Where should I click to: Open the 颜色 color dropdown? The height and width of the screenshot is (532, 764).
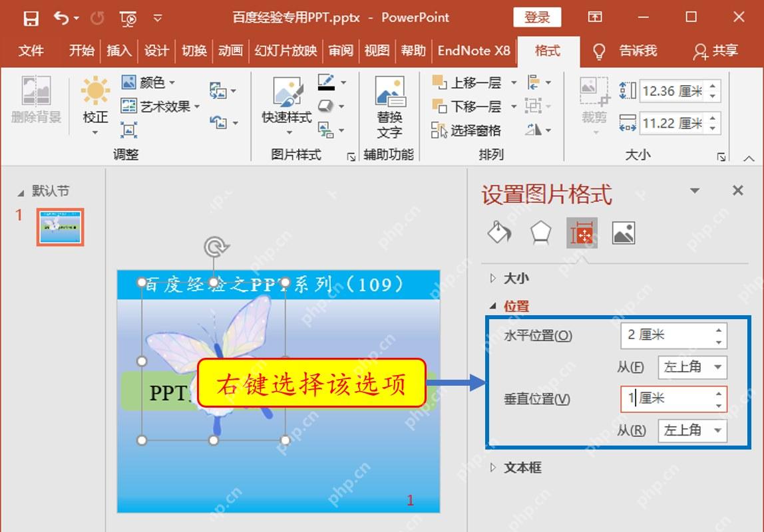coord(148,82)
